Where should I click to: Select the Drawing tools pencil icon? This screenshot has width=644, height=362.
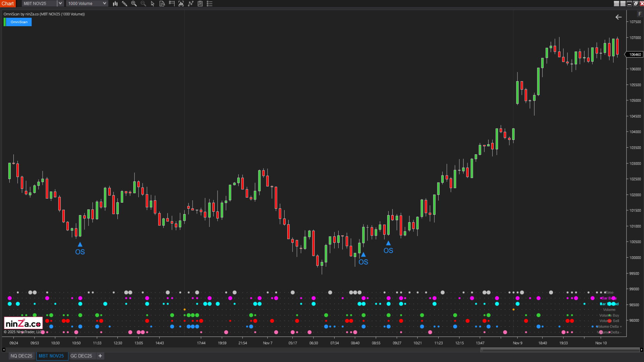[x=125, y=4]
